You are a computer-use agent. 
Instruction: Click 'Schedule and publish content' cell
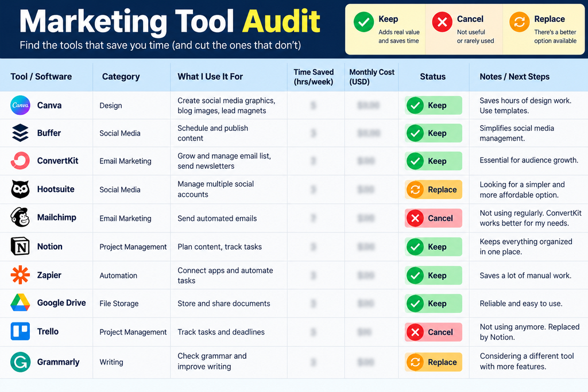212,133
